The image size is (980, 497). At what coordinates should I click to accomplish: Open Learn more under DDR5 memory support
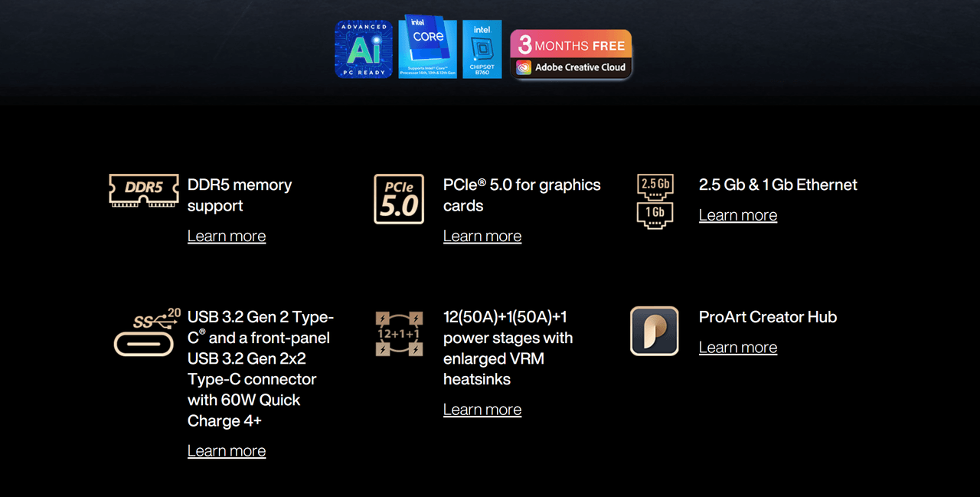point(227,236)
